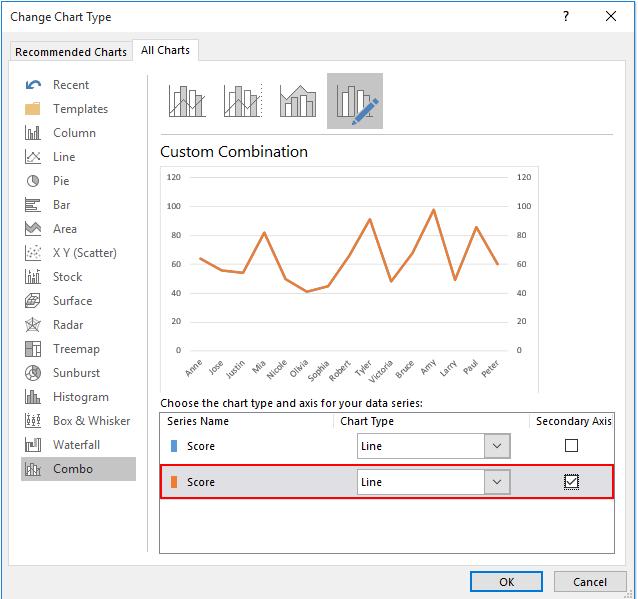Select the Clustered Column - Line combo icon
Image resolution: width=638 pixels, height=599 pixels.
point(187,101)
